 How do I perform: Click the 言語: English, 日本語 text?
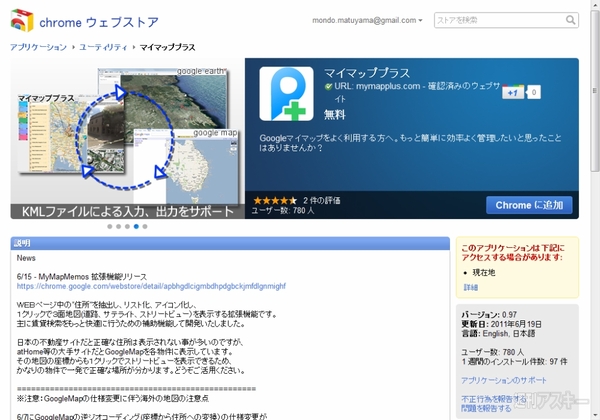[498, 334]
